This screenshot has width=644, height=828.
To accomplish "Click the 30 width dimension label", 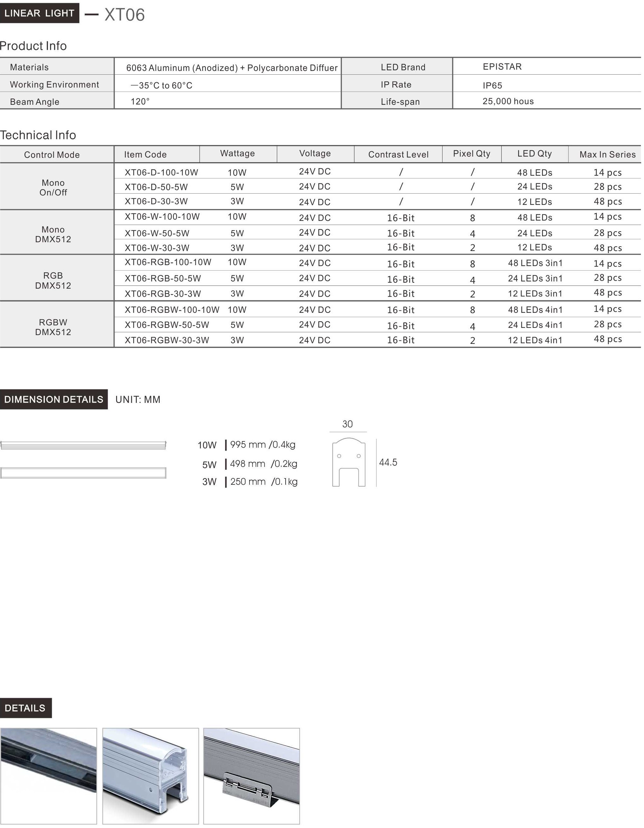I will pos(347,424).
